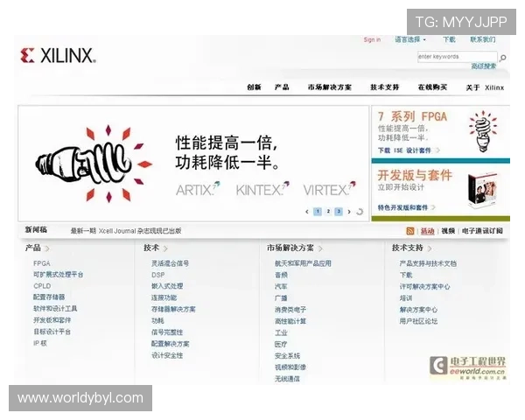Select banner slide 2
This screenshot has height=420, width=525.
328,212
